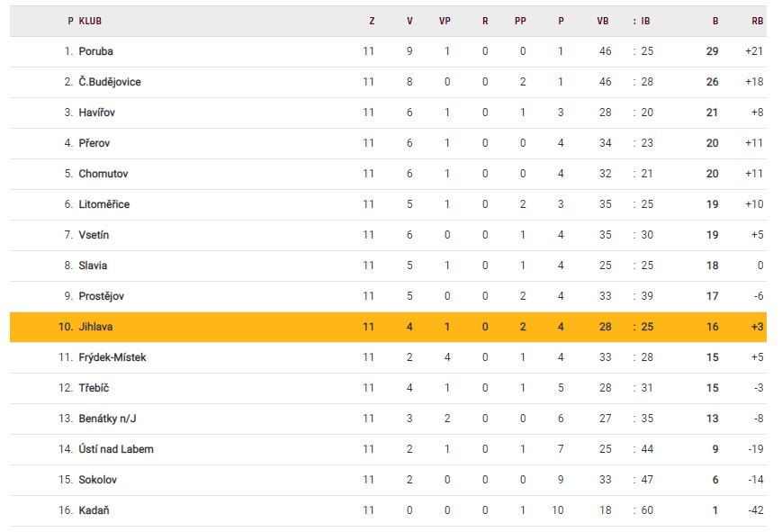782x532 pixels.
Task: Click the VB column header
Action: point(603,21)
